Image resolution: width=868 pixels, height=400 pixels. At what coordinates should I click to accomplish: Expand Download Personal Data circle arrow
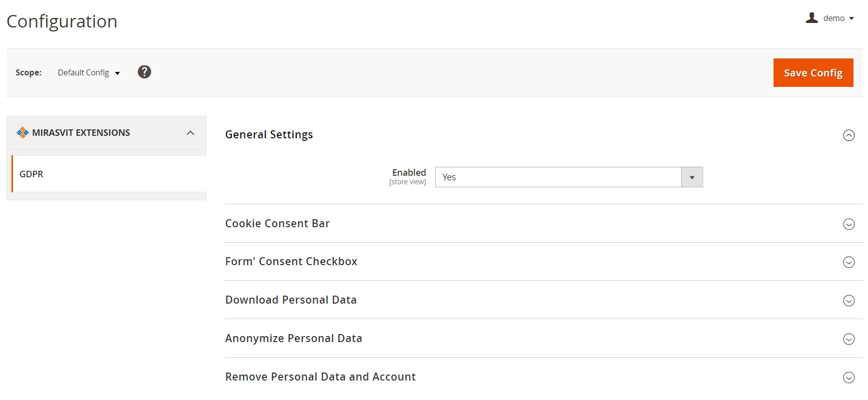pos(849,301)
